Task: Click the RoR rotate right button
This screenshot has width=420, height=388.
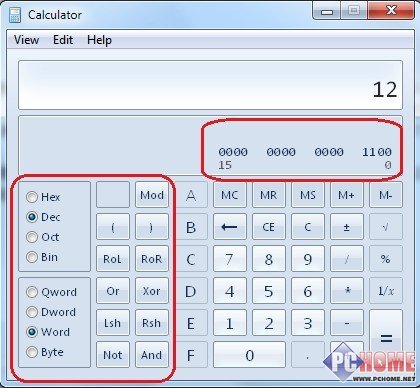Action: 152,259
